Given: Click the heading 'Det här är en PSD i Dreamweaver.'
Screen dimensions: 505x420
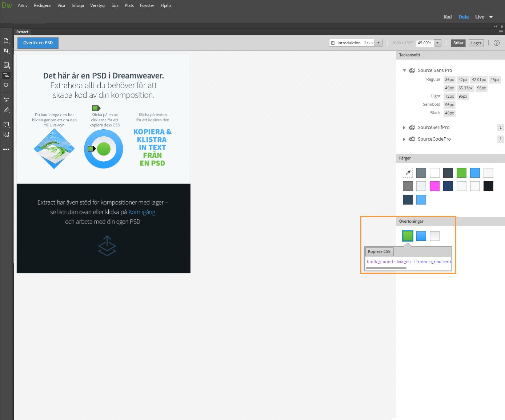Looking at the screenshot, I should point(104,76).
